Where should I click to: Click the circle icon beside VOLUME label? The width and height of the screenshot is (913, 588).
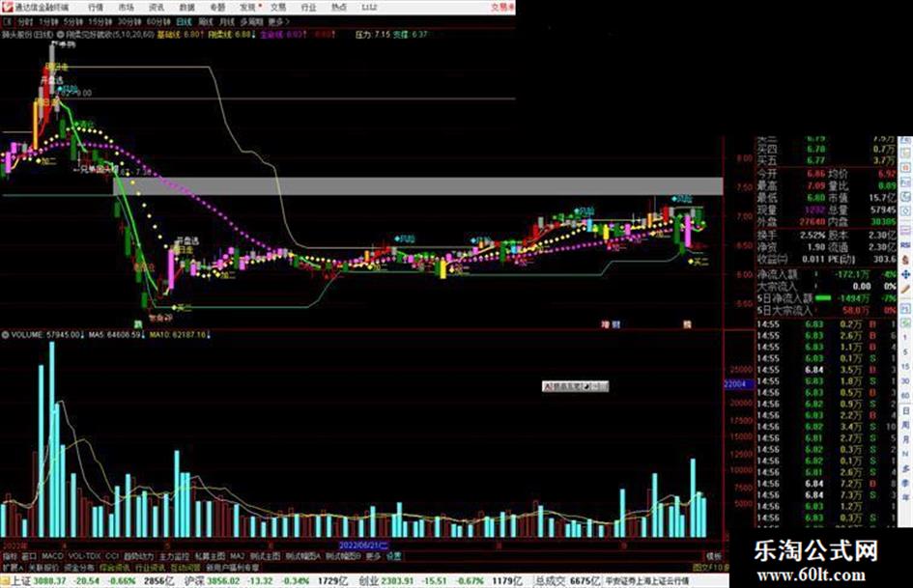[x=6, y=335]
